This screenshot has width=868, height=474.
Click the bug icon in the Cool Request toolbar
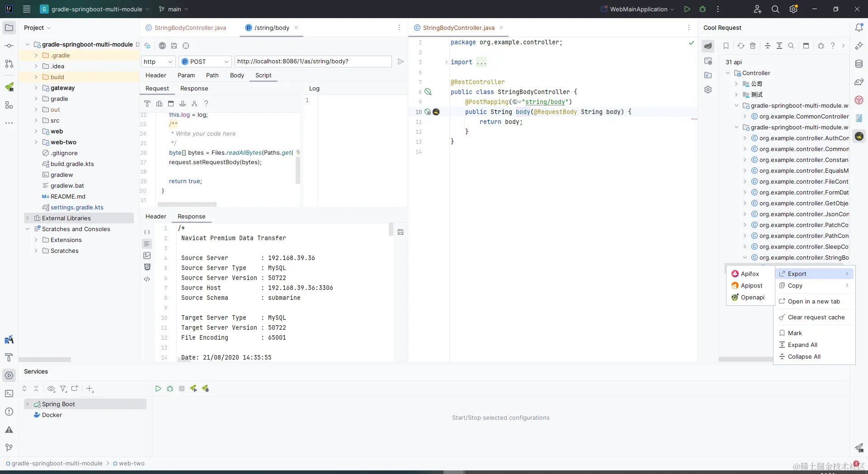[821, 46]
